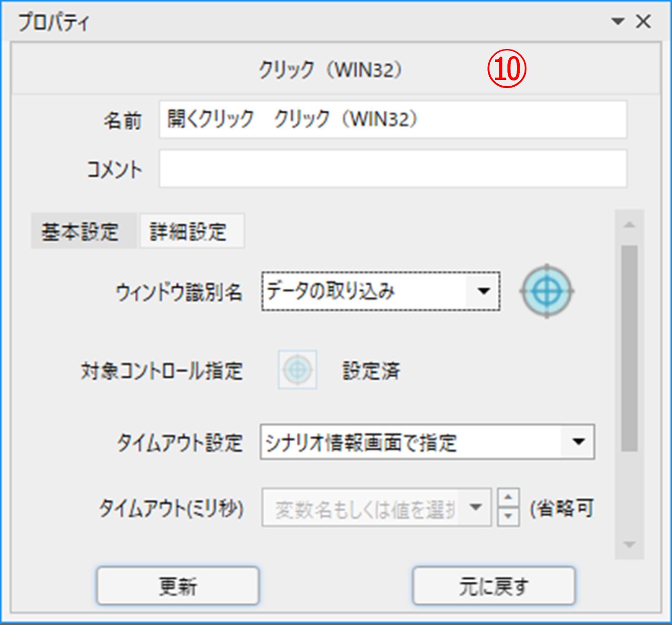672x625 pixels.
Task: Click the クリック（WIN32）header label
Action: tap(330, 70)
